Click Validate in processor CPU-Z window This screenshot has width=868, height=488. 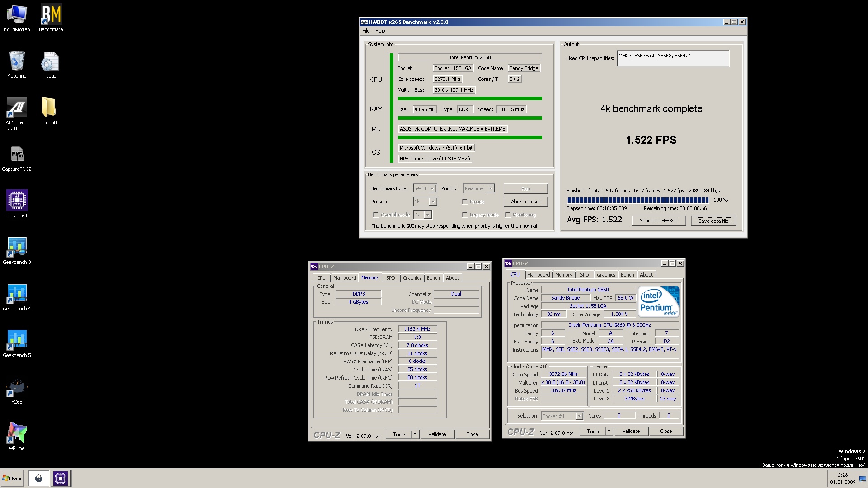point(631,431)
